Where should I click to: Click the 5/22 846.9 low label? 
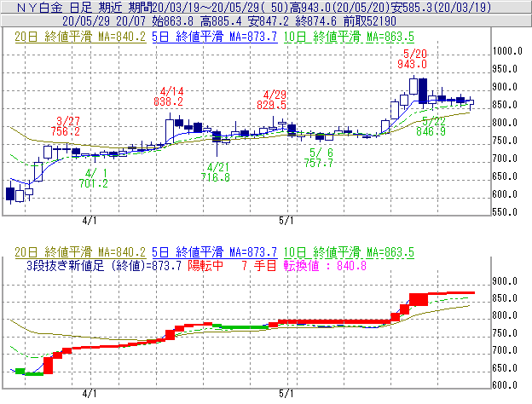coord(431,126)
